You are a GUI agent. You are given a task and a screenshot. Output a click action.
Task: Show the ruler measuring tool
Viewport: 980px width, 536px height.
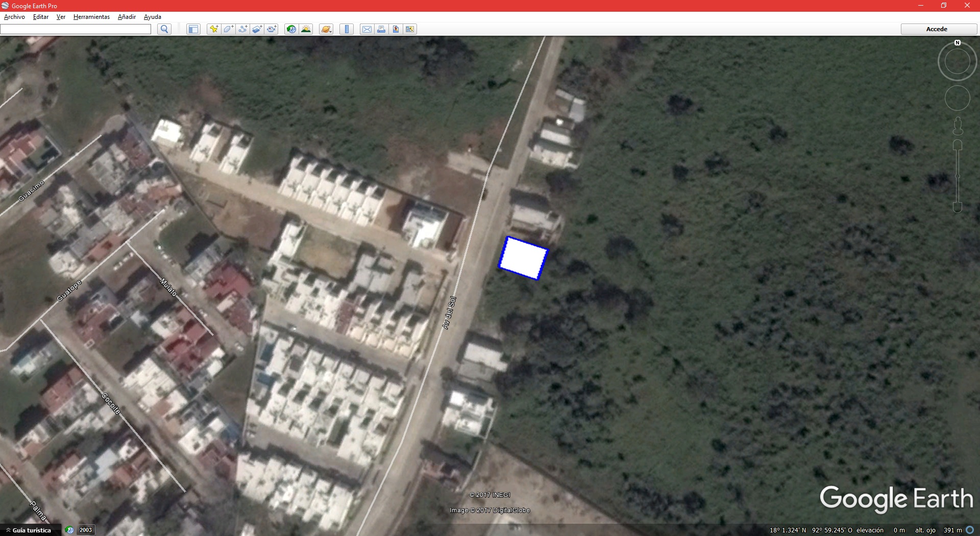tap(347, 29)
